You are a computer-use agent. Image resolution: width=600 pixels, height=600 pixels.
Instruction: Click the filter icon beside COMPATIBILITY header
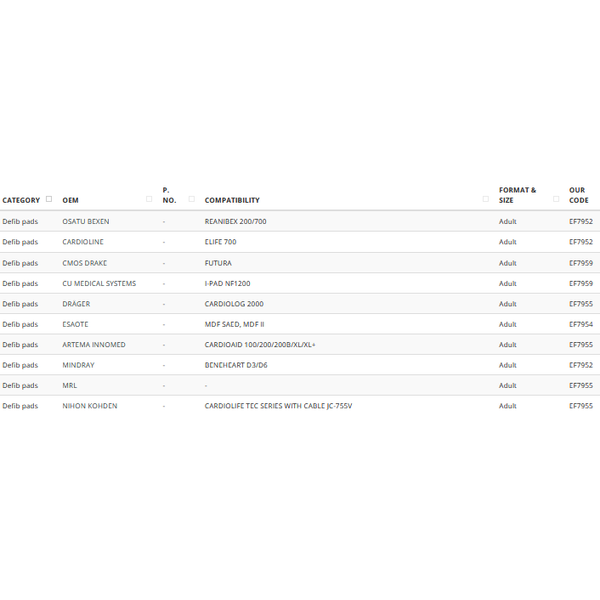(x=486, y=199)
